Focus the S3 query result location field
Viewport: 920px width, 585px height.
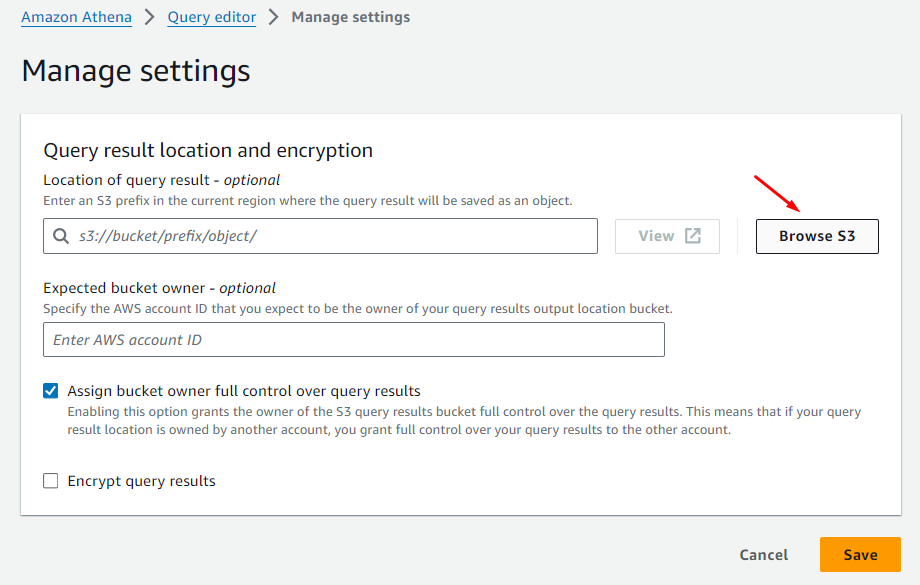coord(330,237)
